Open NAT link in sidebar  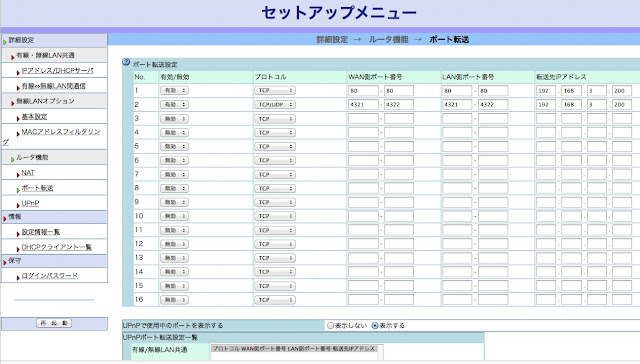point(28,173)
